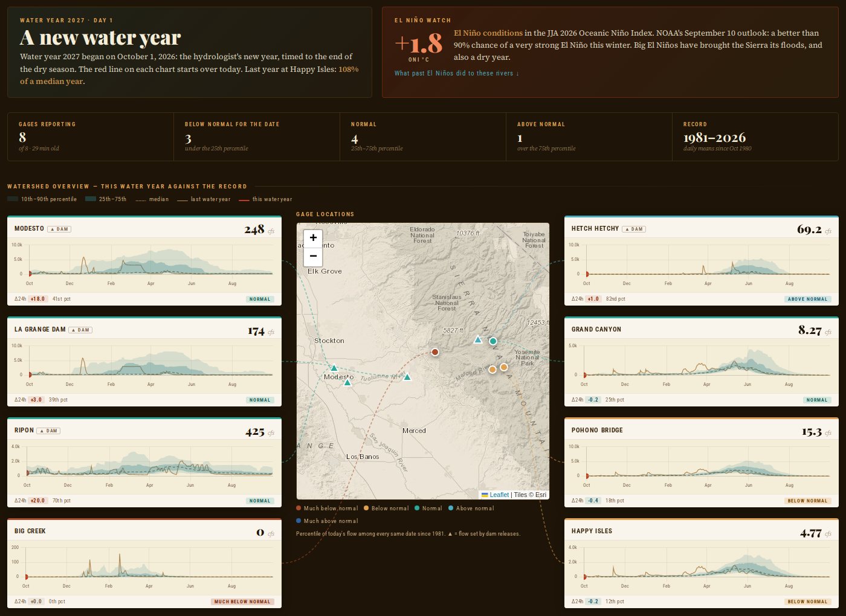The image size is (846, 616).
Task: Click the +18.0 change badge on Modesto card
Action: (x=38, y=299)
